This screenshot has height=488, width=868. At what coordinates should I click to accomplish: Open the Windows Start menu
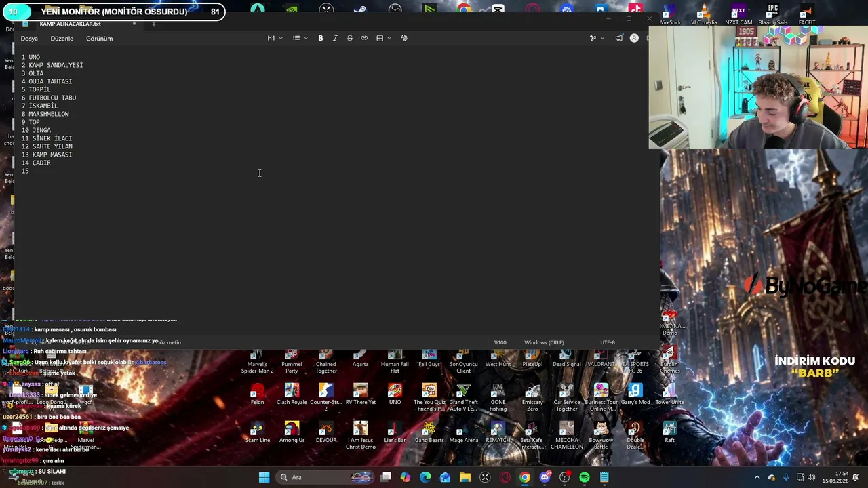coord(264,477)
